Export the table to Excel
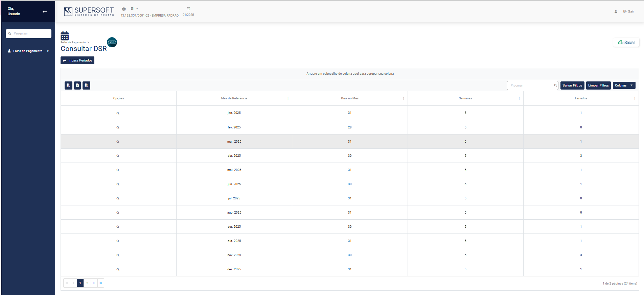644x295 pixels. click(x=77, y=85)
